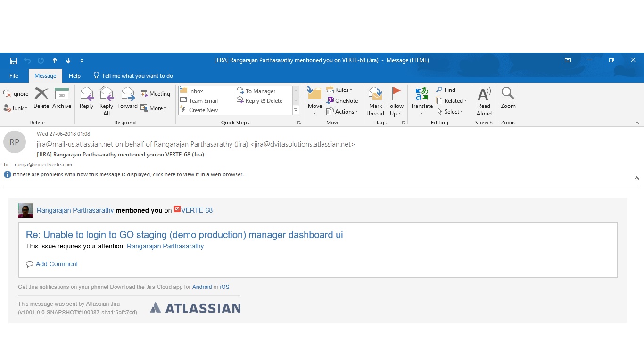
Task: Archive this message
Action: 62,98
